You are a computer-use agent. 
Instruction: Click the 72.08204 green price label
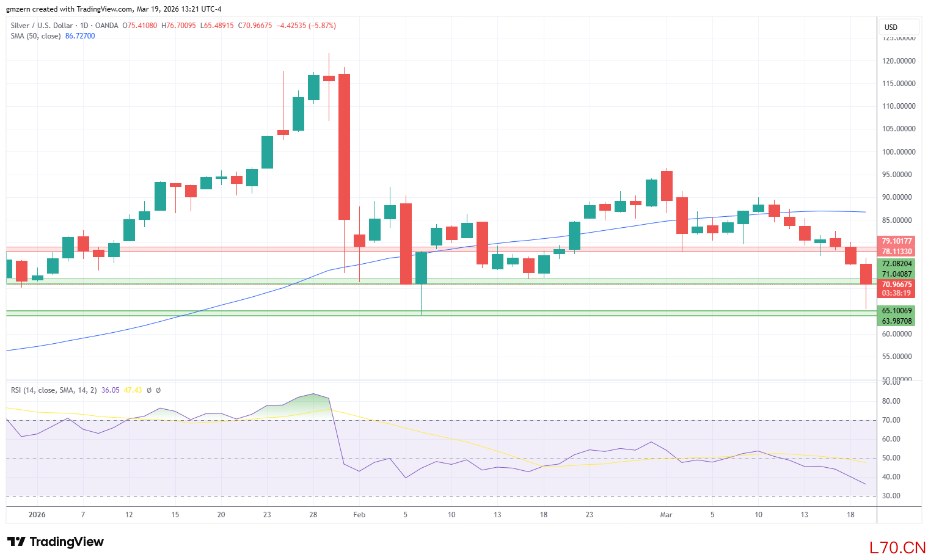pos(896,264)
